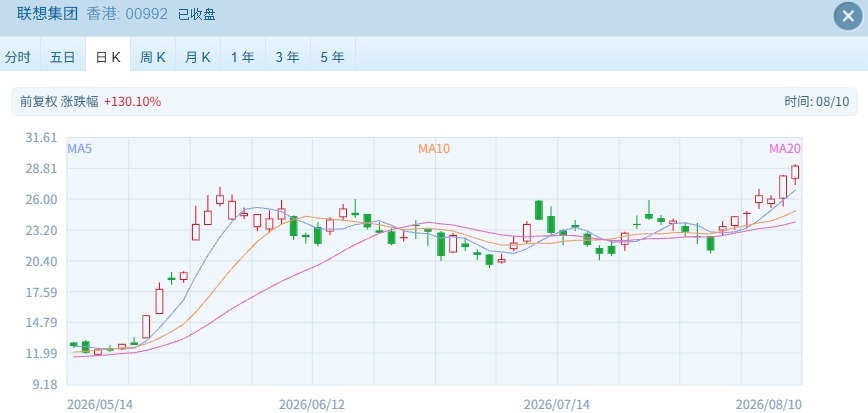Image resolution: width=868 pixels, height=413 pixels.
Task: Click the 前复权 adjustment label
Action: point(38,101)
